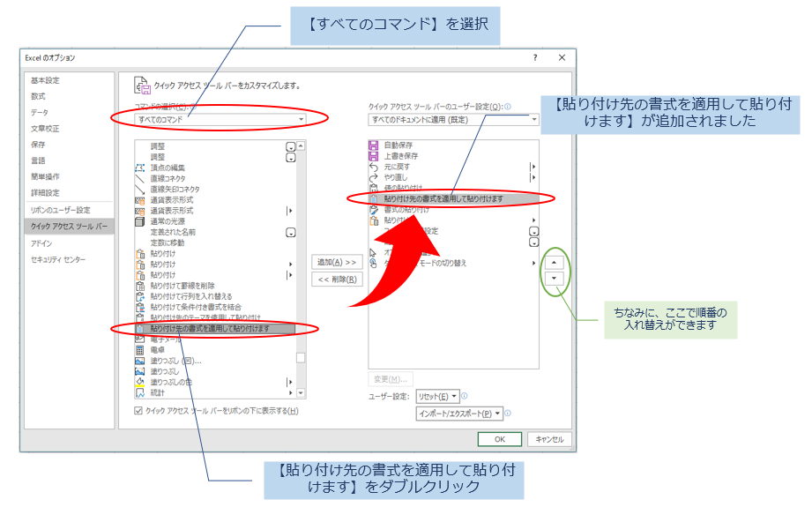Viewport: 812px width, 507px height.
Task: Click the やり直し redo icon
Action: click(x=374, y=176)
